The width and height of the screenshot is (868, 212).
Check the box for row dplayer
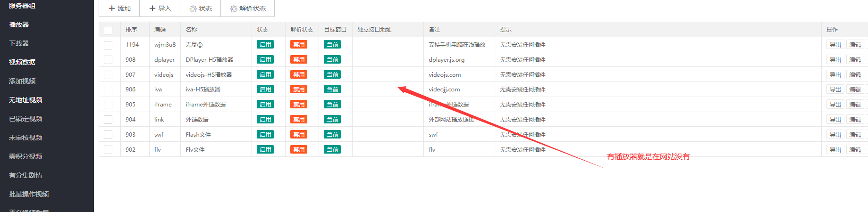pyautogui.click(x=108, y=60)
